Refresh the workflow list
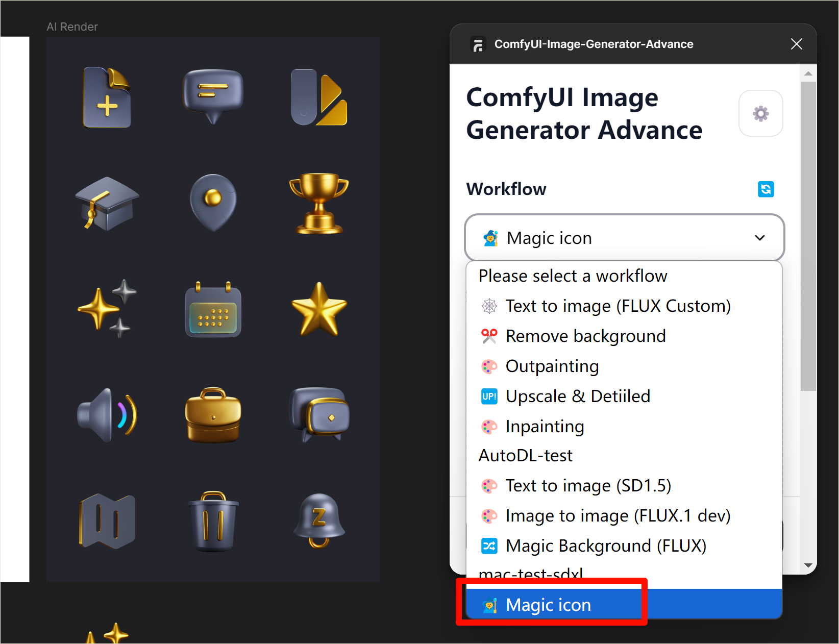The height and width of the screenshot is (644, 839). [x=766, y=189]
